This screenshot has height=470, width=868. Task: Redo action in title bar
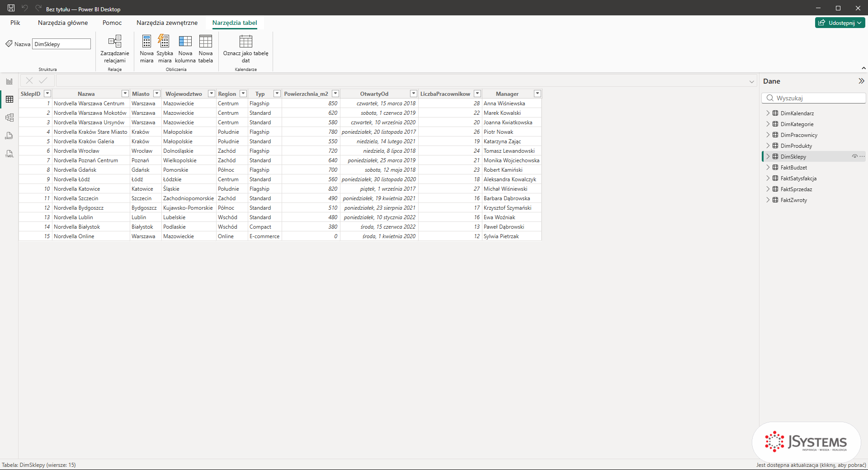click(x=38, y=8)
